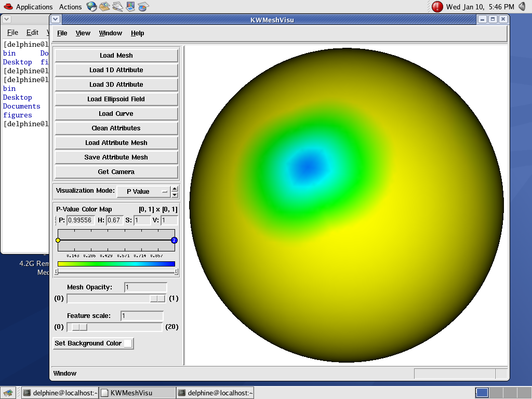Open the View menu in KWMeshVisu
The height and width of the screenshot is (399, 532).
[x=83, y=33]
